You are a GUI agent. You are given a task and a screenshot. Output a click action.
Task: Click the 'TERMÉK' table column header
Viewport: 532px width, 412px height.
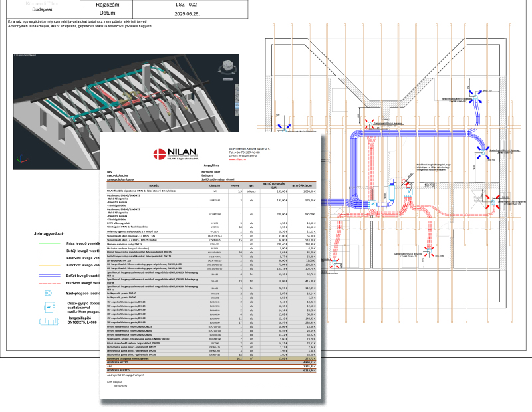(154, 185)
